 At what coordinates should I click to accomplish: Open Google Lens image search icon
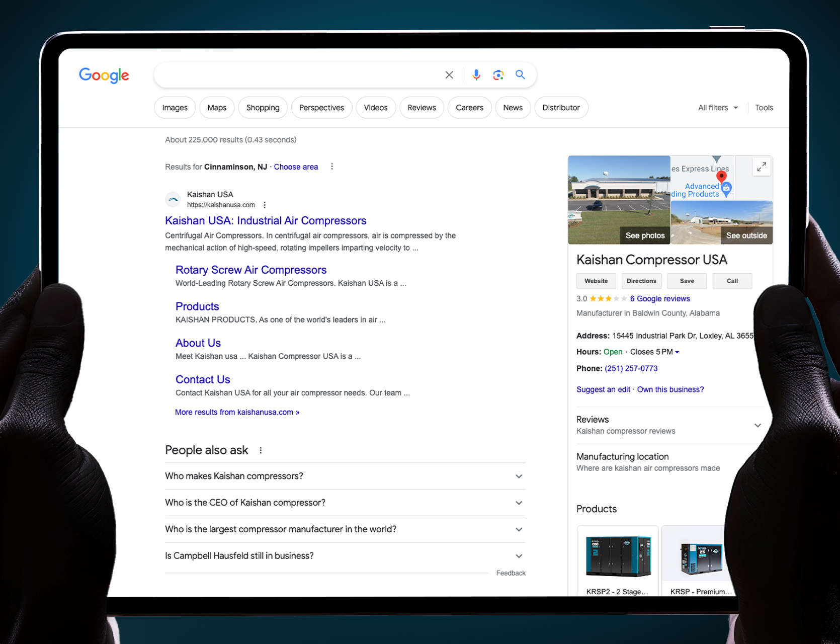(498, 75)
